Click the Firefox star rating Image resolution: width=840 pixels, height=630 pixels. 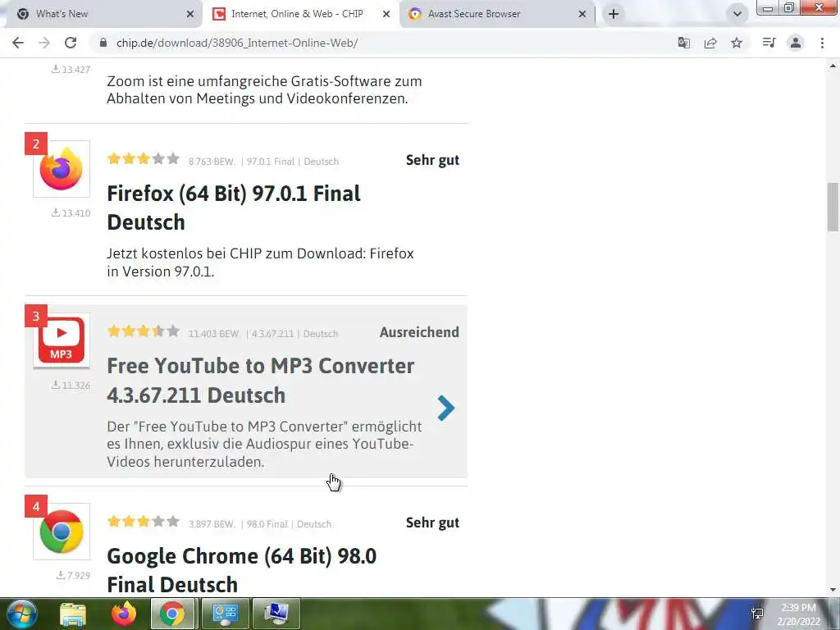pyautogui.click(x=143, y=158)
